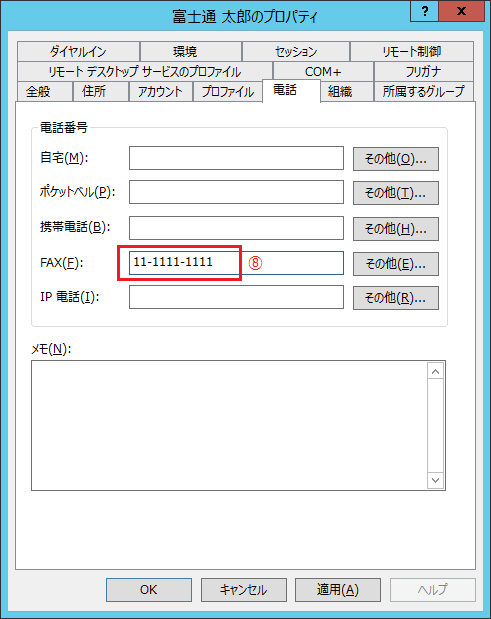Click the キャンセル button

coord(244,590)
